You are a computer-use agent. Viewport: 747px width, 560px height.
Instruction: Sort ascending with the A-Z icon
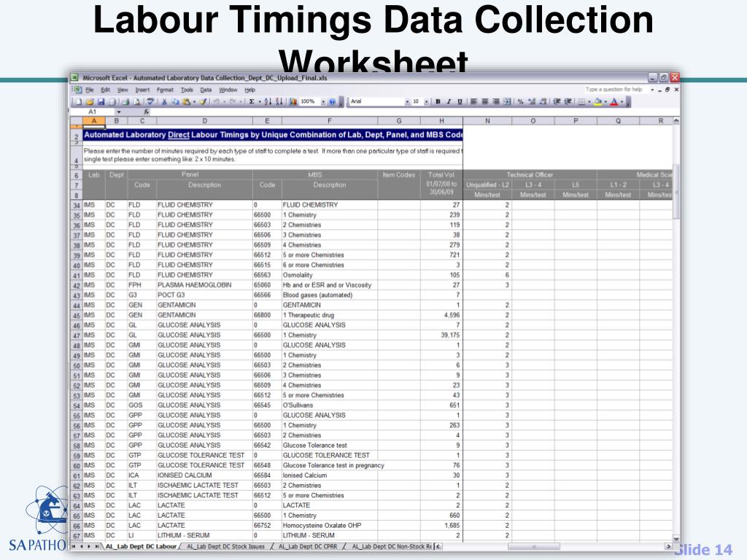[x=268, y=102]
